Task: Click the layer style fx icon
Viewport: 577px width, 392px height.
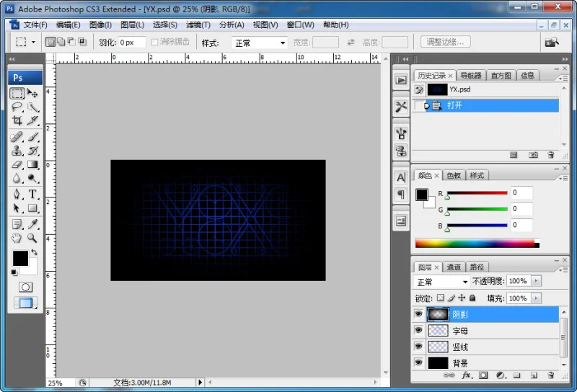Action: coord(467,375)
